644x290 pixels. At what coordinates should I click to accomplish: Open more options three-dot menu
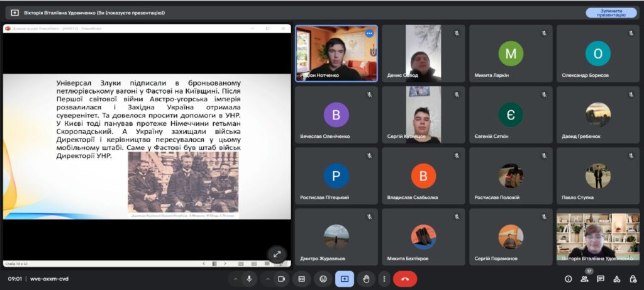coord(384,279)
